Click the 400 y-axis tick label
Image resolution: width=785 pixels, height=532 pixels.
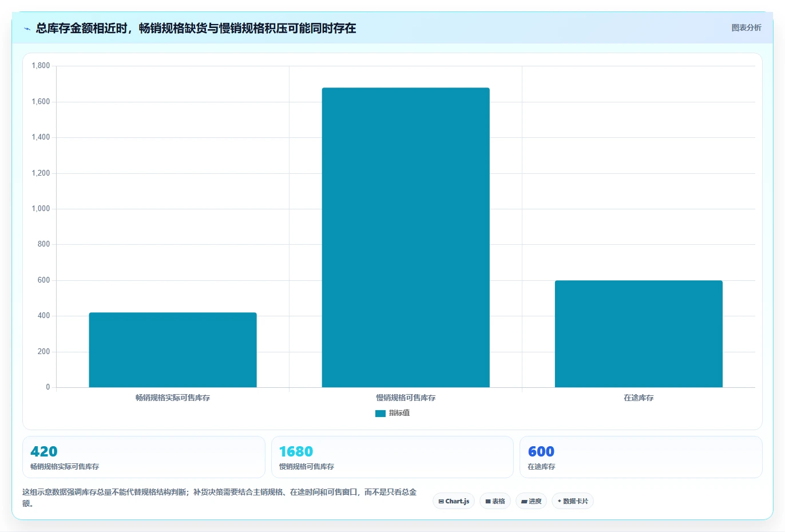pyautogui.click(x=43, y=316)
